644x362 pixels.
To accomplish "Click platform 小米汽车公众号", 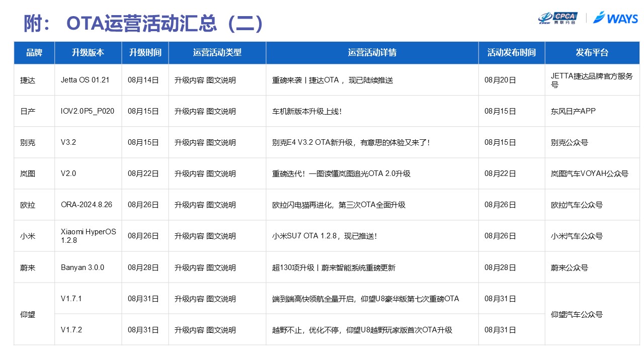I will [577, 236].
